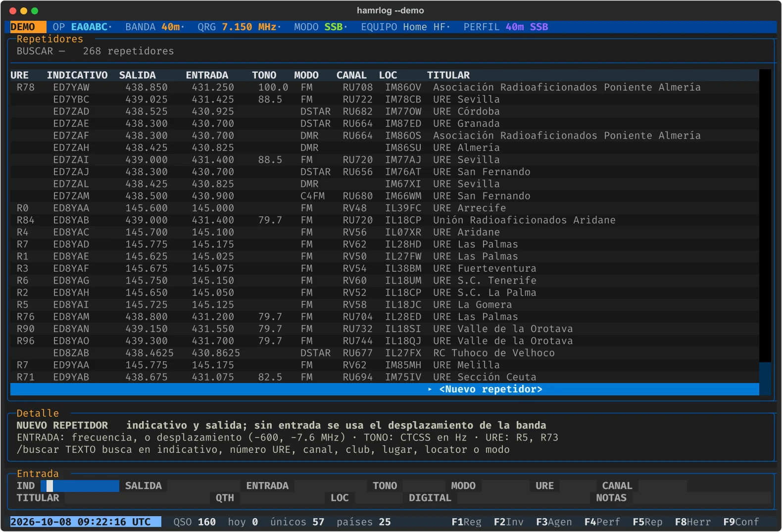Focus the TONO input in the Entrada form
Viewport: 782px width, 532px height.
tap(424, 486)
